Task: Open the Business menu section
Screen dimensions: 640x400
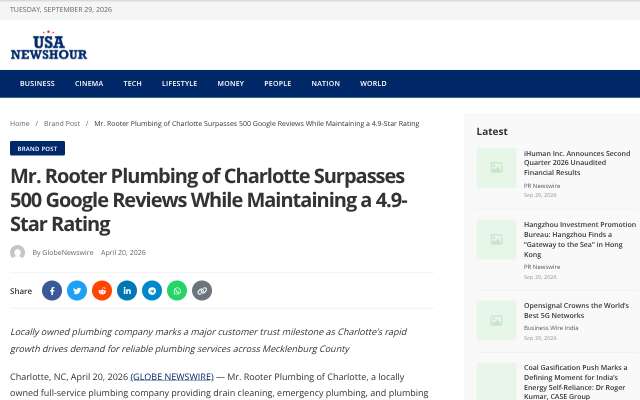Action: (37, 84)
